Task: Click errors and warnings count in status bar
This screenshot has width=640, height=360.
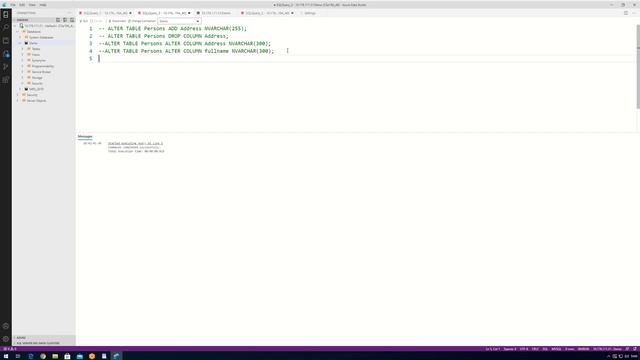Action: 10,349
